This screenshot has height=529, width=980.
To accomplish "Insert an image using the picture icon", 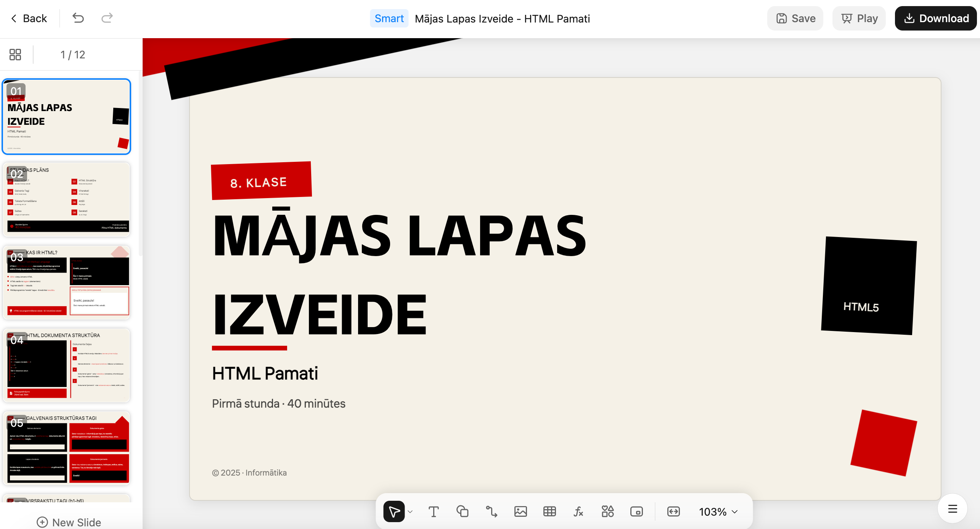I will tap(521, 511).
